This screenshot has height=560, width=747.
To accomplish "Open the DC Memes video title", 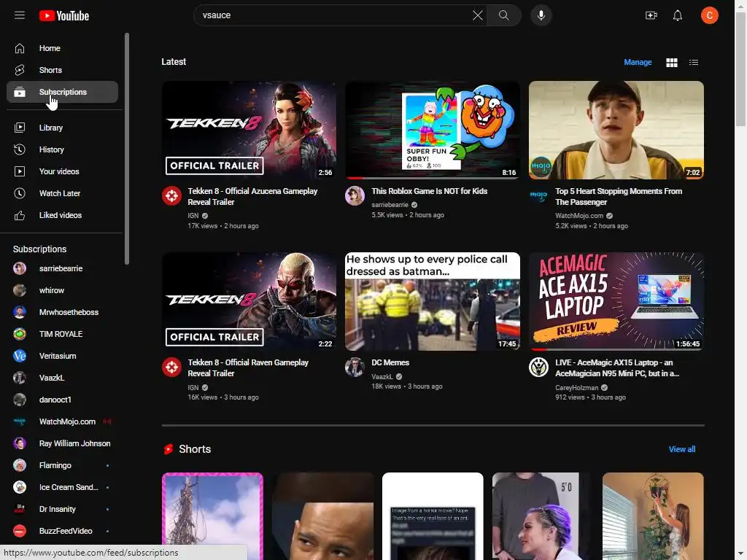I will 390,362.
